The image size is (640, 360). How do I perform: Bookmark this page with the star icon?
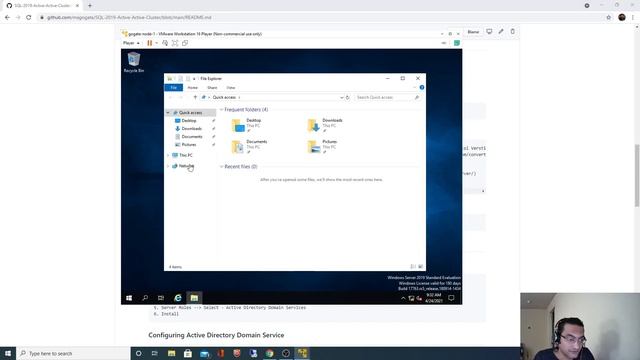coord(609,18)
